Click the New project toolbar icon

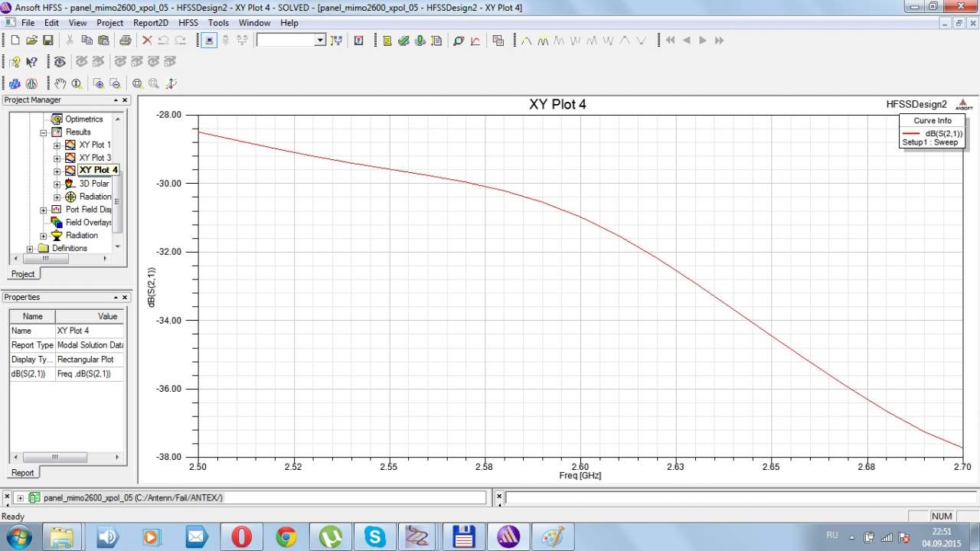[x=15, y=40]
